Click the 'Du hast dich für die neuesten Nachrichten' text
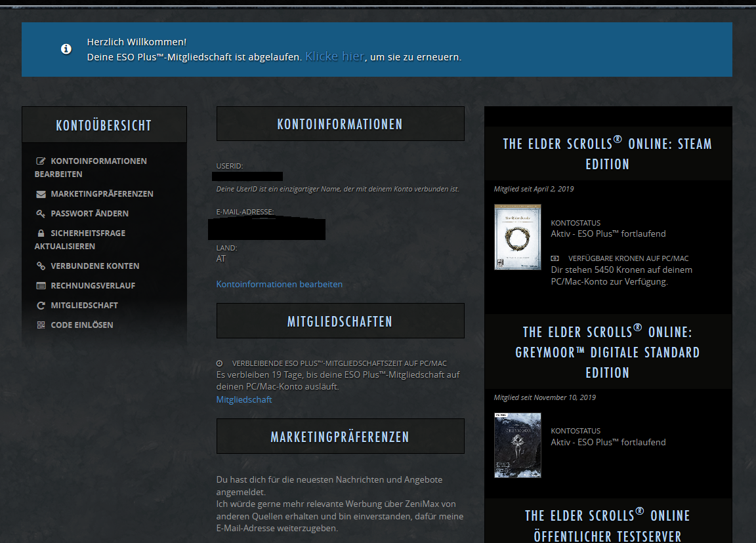This screenshot has height=543, width=756. coord(329,486)
